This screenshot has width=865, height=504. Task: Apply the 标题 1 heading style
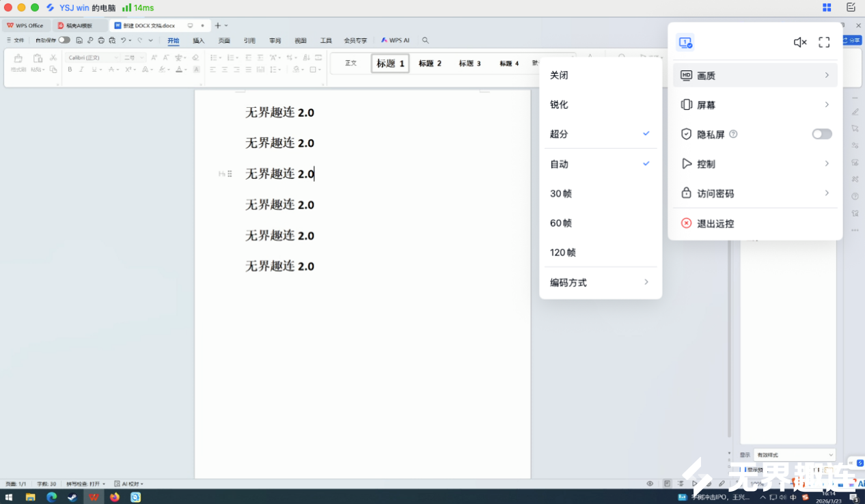tap(390, 64)
